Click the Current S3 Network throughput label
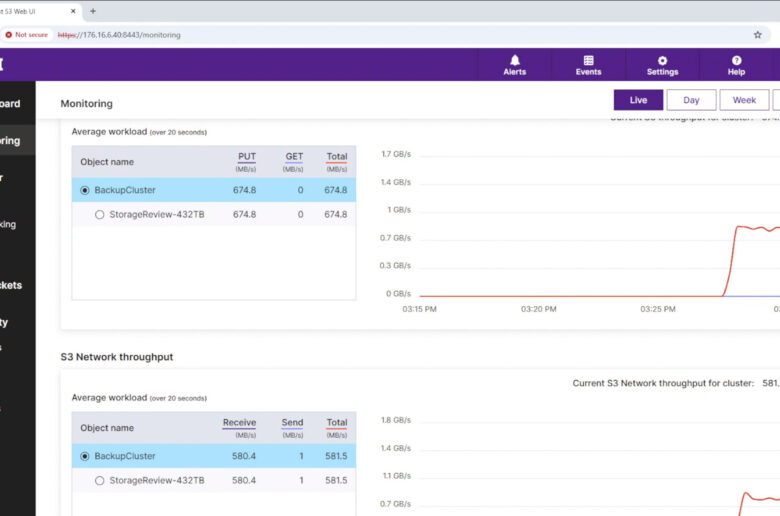This screenshot has height=516, width=780. [663, 383]
